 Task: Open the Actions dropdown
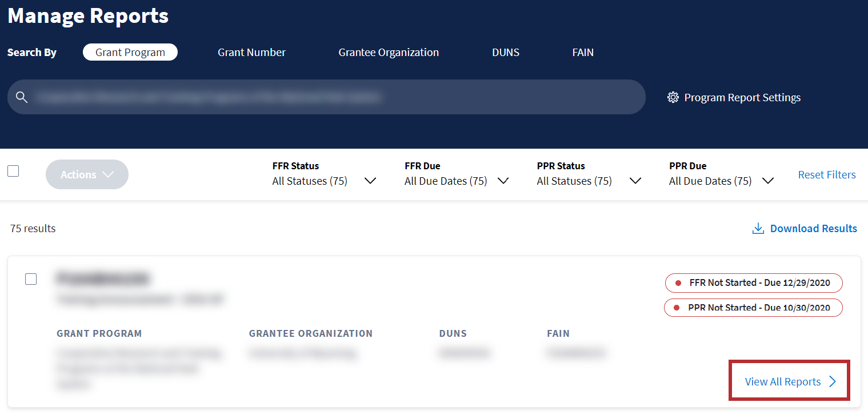click(x=87, y=174)
